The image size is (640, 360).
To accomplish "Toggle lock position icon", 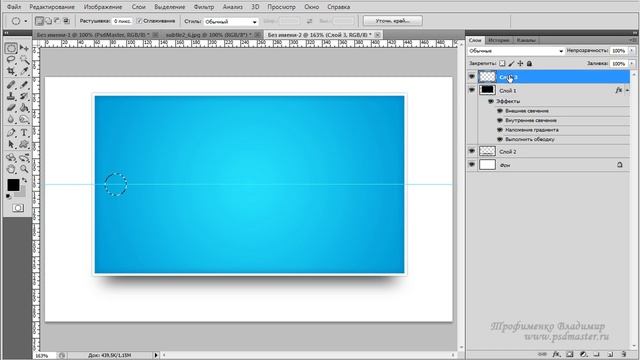I will click(x=520, y=64).
